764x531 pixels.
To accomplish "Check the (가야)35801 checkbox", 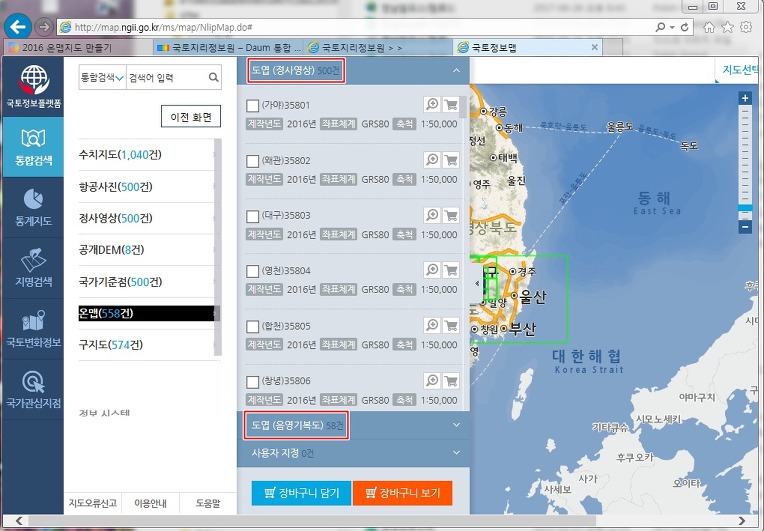I will click(x=253, y=106).
